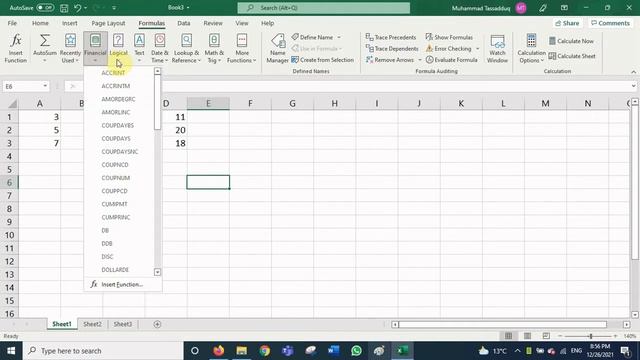Click zoom out minus button
640x360 pixels.
click(x=560, y=336)
